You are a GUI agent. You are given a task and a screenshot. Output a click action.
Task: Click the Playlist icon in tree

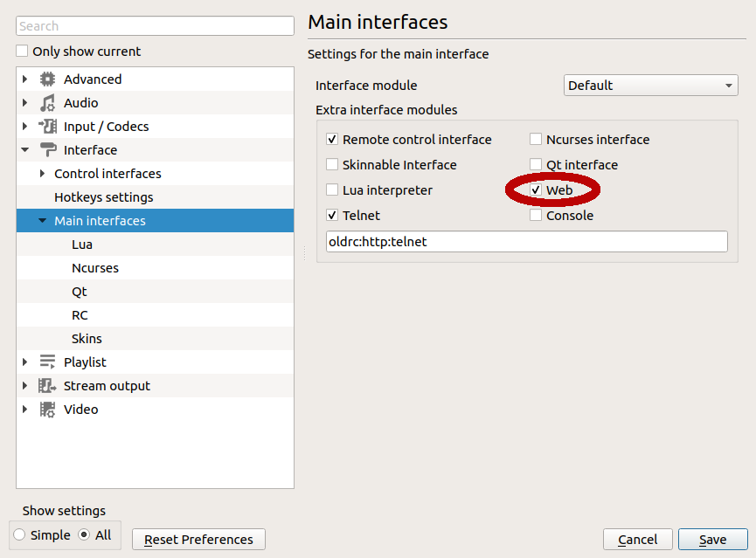(48, 362)
